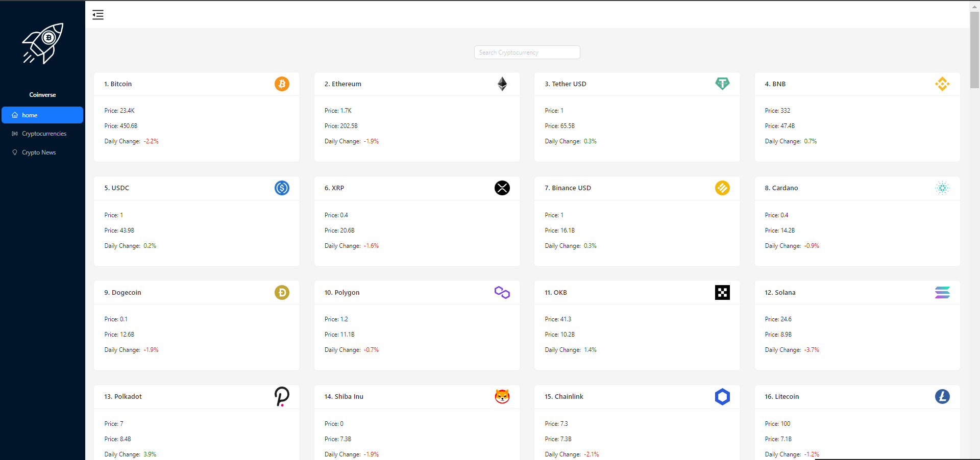This screenshot has width=980, height=460.
Task: Click XRP's -1.6% daily change value
Action: (x=371, y=246)
